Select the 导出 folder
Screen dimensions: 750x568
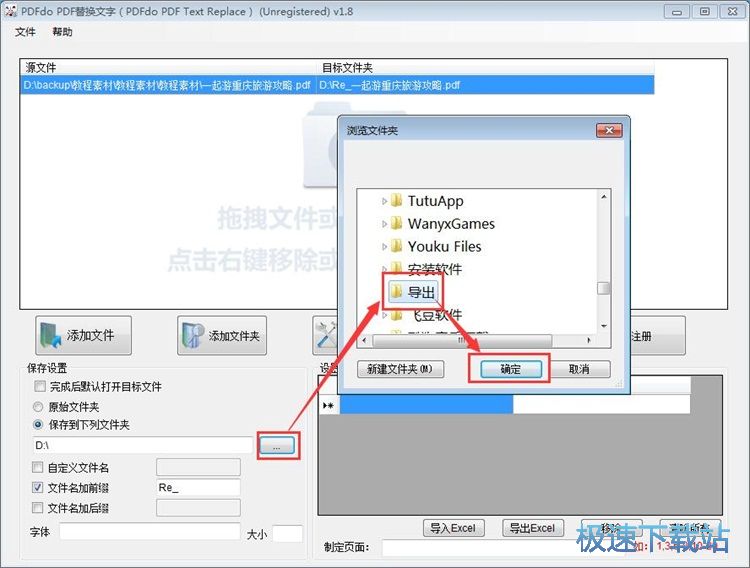(421, 292)
